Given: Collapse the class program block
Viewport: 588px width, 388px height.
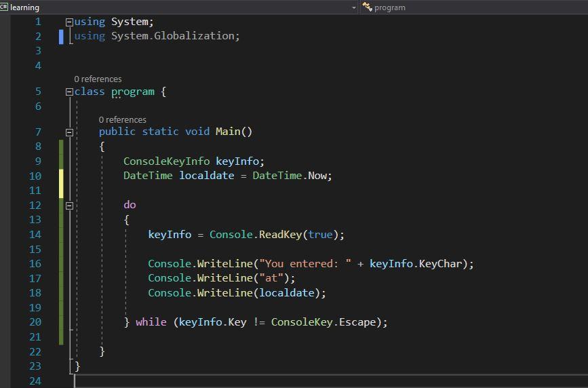Looking at the screenshot, I should [x=69, y=92].
